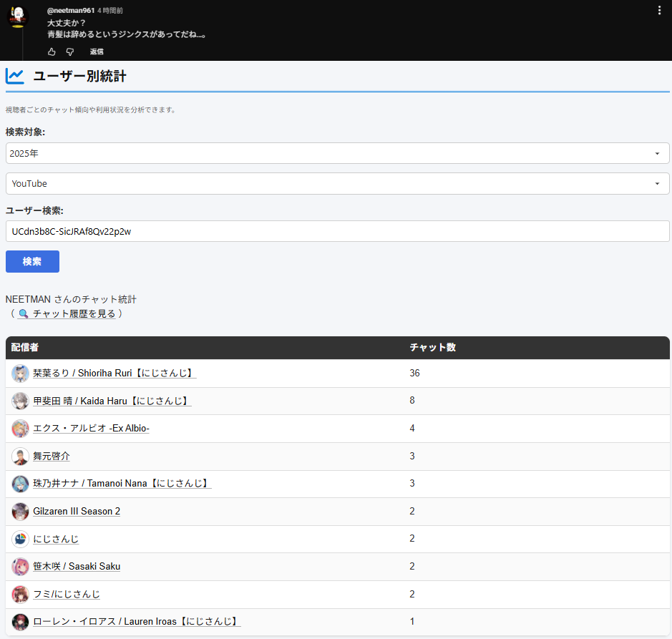
Task: Click Shioriha Ruri's avatar icon
Action: click(x=20, y=374)
